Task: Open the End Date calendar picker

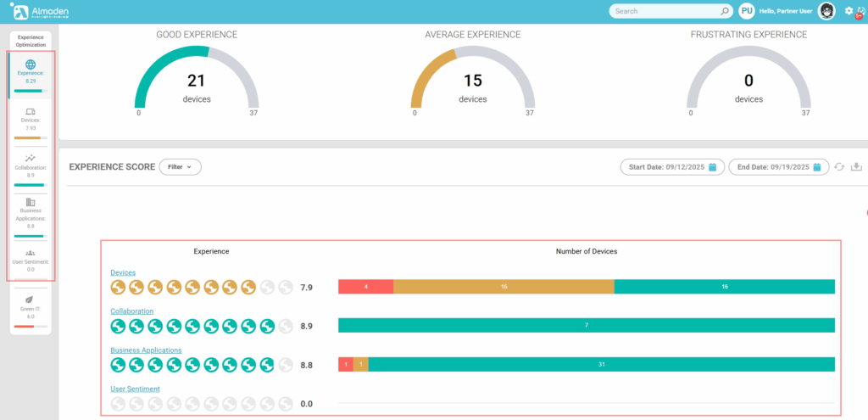Action: pos(817,167)
